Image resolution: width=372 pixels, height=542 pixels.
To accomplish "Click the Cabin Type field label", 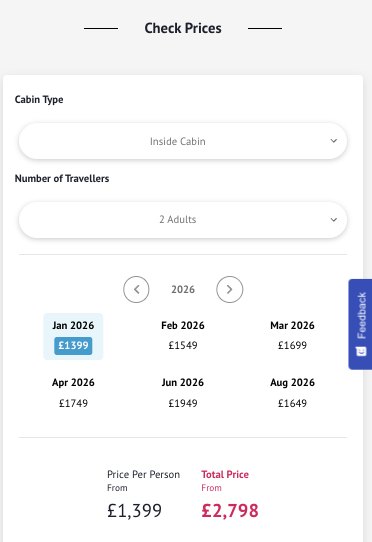I will pos(39,100).
